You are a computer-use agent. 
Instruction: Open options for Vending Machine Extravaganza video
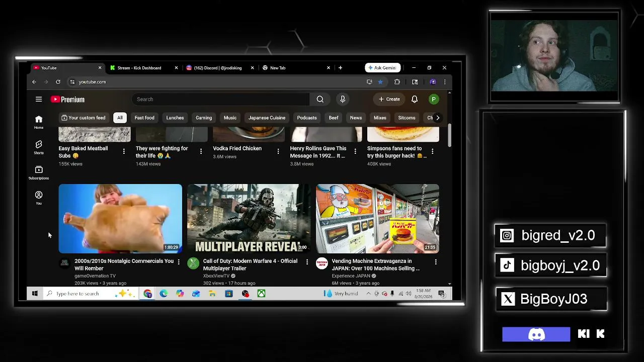pyautogui.click(x=436, y=262)
